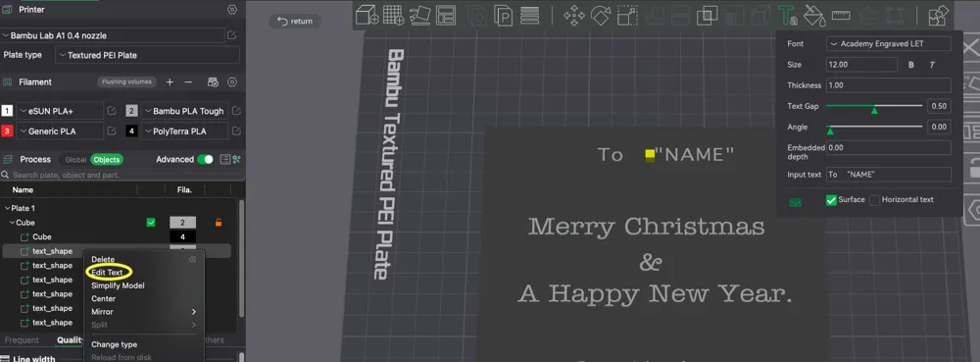Switch process scope to Objects
Viewport: 980px width, 362px height.
tap(106, 160)
